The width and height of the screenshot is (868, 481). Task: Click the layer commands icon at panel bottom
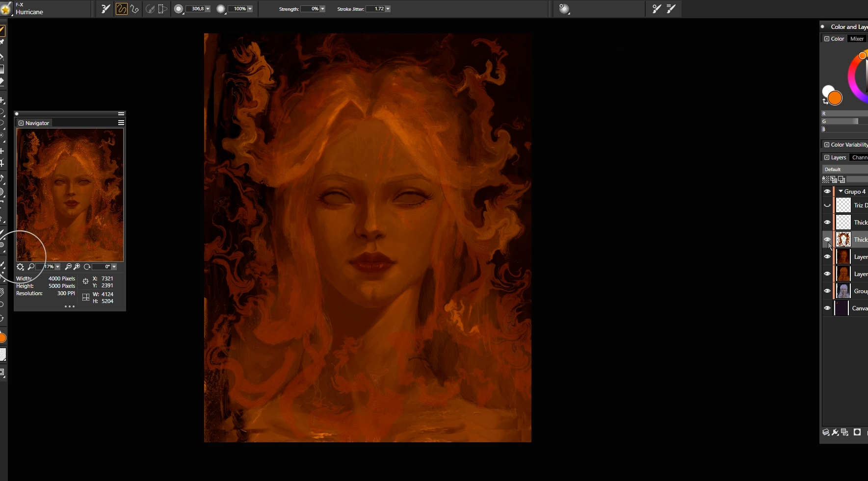tap(826, 432)
